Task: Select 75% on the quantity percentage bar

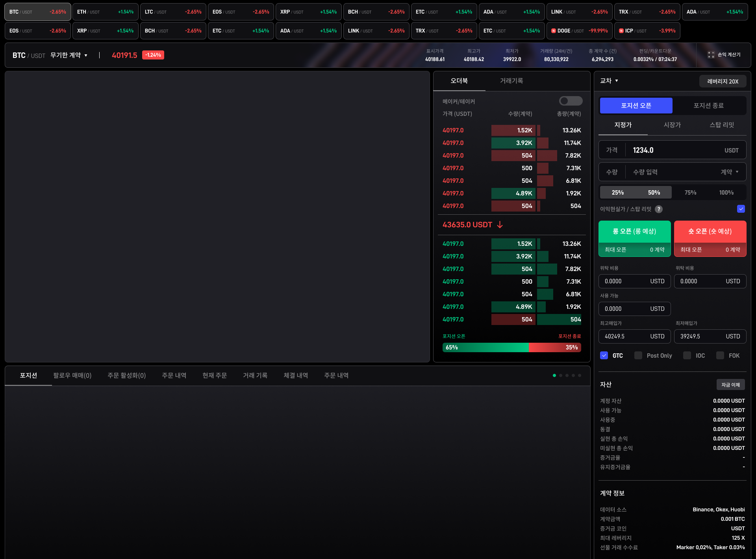Action: pos(690,192)
